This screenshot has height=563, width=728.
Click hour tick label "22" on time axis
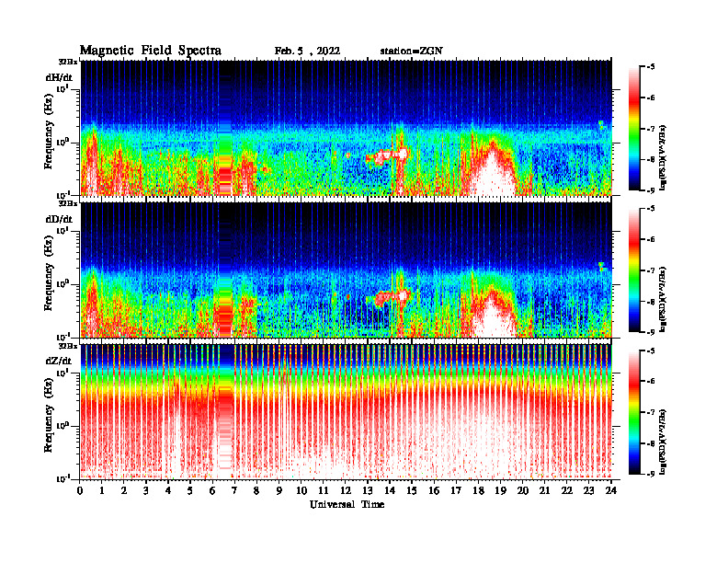click(567, 491)
